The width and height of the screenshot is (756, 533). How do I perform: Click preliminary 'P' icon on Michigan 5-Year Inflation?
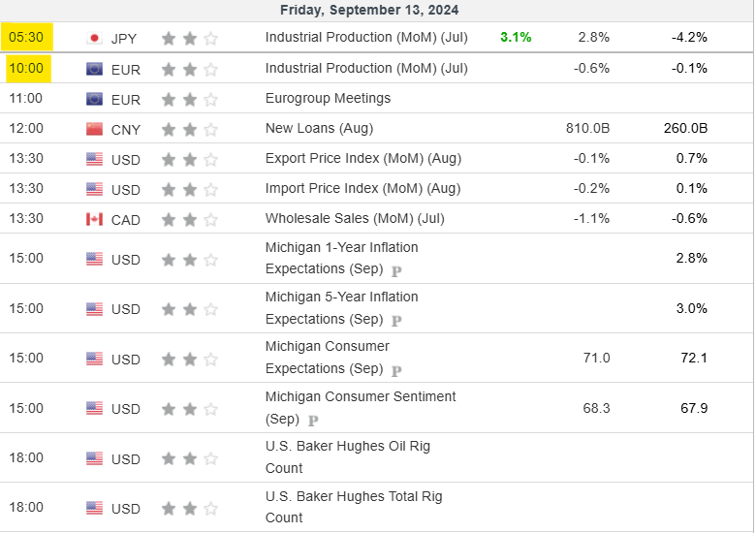click(396, 321)
